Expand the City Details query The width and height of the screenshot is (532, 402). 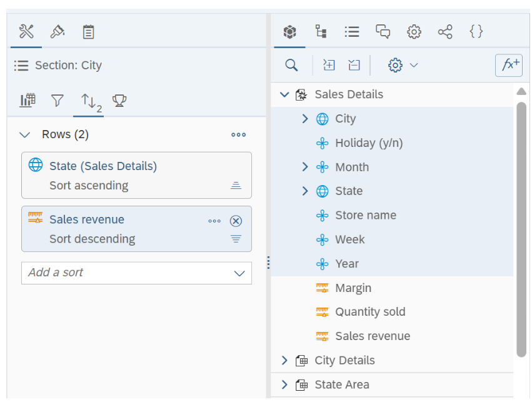(284, 360)
